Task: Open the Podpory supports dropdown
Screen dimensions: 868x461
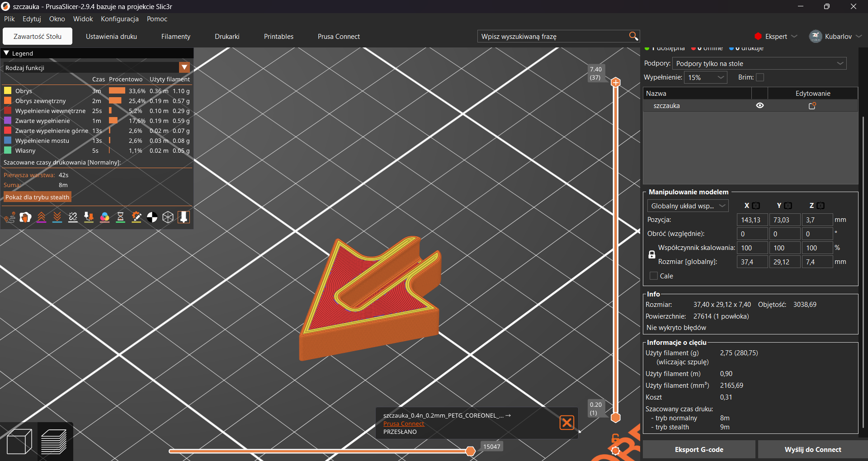Action: click(759, 63)
